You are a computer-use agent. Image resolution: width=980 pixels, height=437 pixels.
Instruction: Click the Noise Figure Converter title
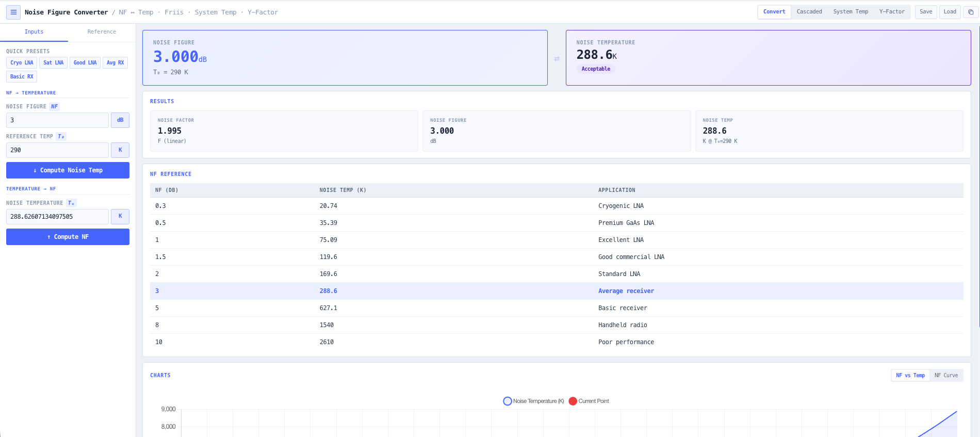[x=66, y=12]
